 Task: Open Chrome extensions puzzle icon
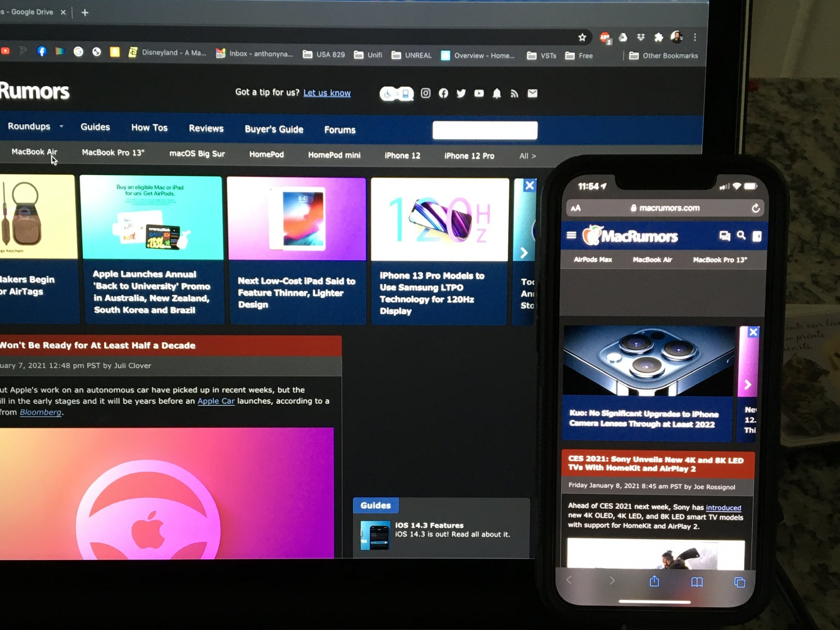click(x=659, y=38)
